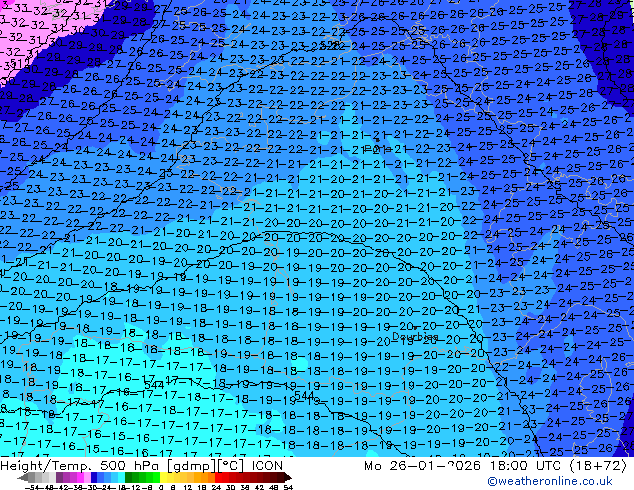
Task: Click the dark green -12 legend swatch
Action: pos(129,477)
